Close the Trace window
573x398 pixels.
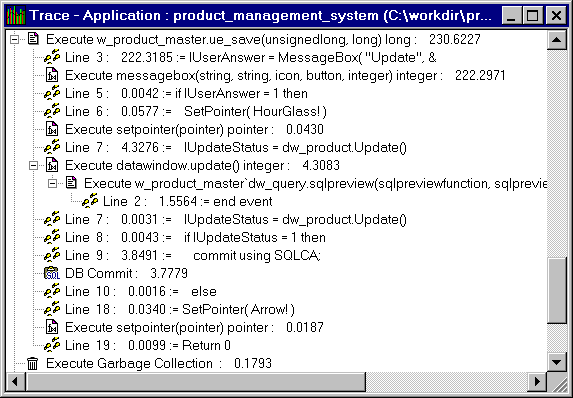556,16
